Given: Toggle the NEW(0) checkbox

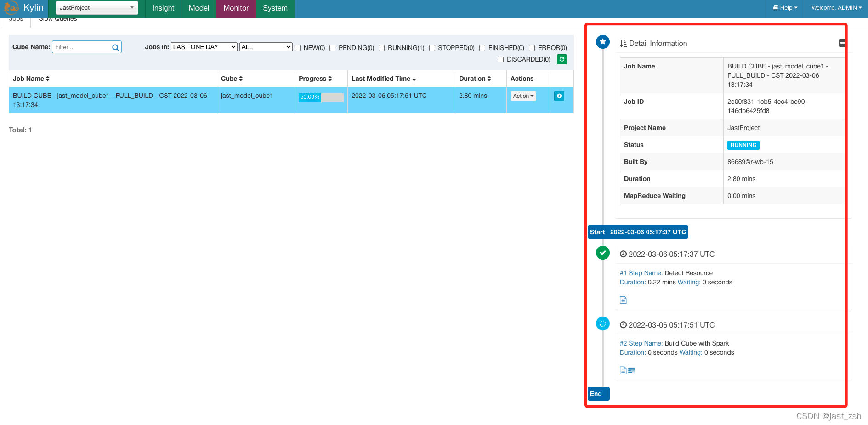Looking at the screenshot, I should (x=297, y=48).
